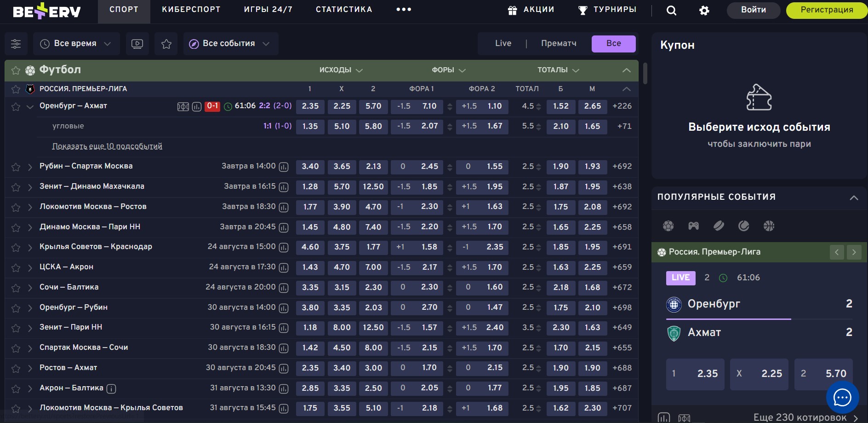Image resolution: width=868 pixels, height=423 pixels.
Task: Click the BetERV logo
Action: click(46, 11)
